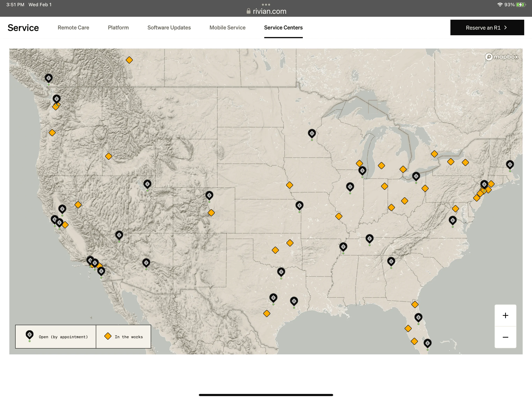Image resolution: width=532 pixels, height=399 pixels.
Task: Select the Kansas City open service pin
Action: 299,206
